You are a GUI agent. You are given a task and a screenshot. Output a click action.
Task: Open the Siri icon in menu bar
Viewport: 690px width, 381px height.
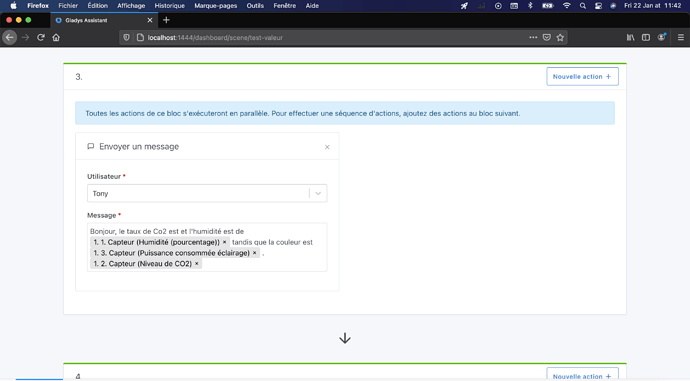coord(613,6)
